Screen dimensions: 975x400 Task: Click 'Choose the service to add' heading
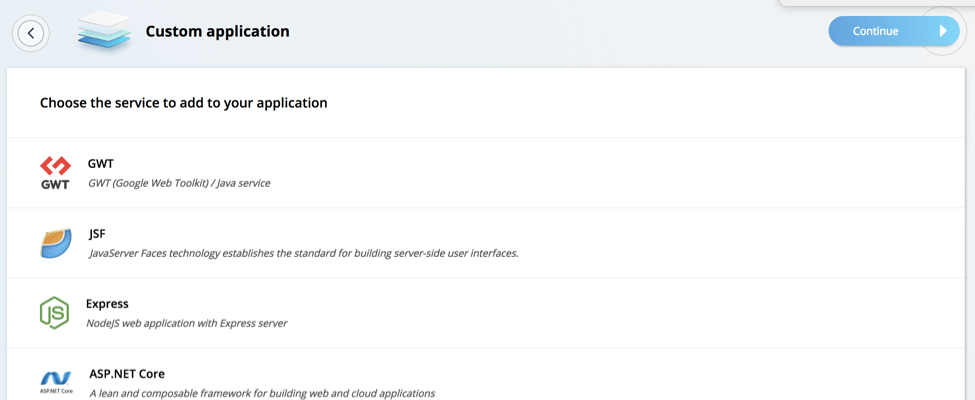[183, 103]
